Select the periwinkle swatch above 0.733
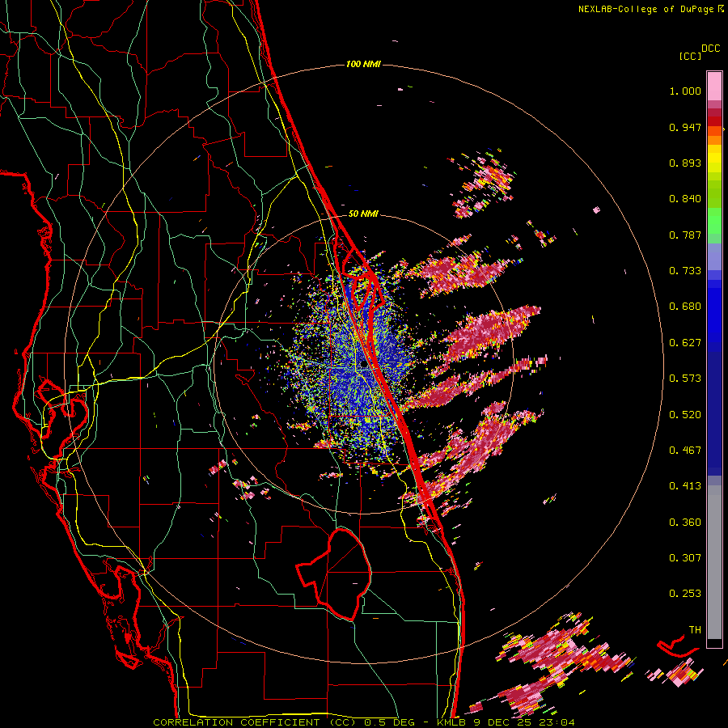This screenshot has width=728, height=728. click(714, 256)
